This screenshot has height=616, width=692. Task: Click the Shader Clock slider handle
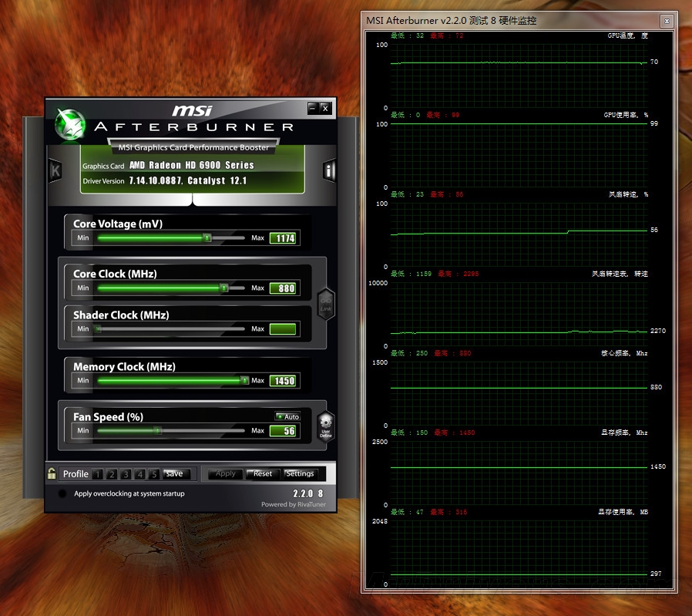click(x=98, y=328)
